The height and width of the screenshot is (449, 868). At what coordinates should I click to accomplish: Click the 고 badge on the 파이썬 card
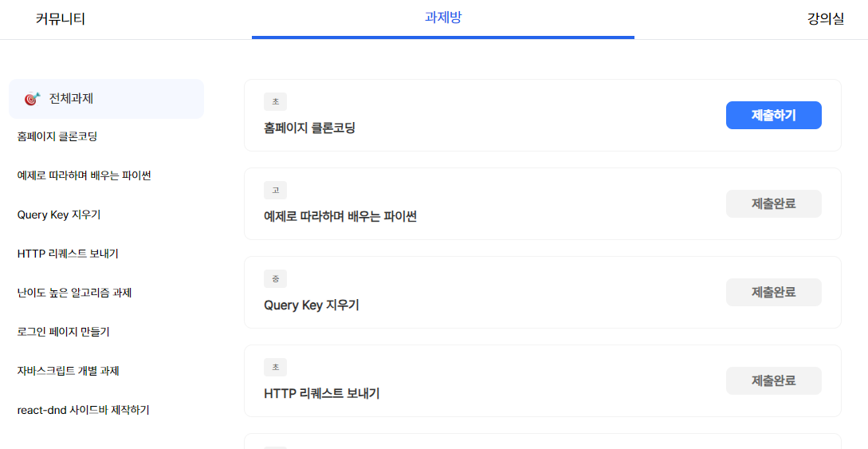276,191
